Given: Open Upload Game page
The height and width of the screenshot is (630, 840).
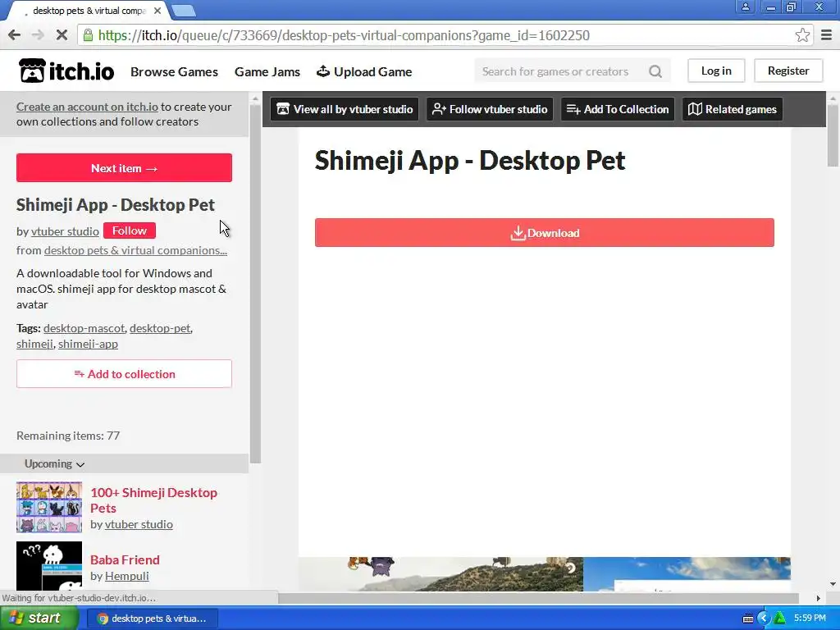Looking at the screenshot, I should coord(364,72).
